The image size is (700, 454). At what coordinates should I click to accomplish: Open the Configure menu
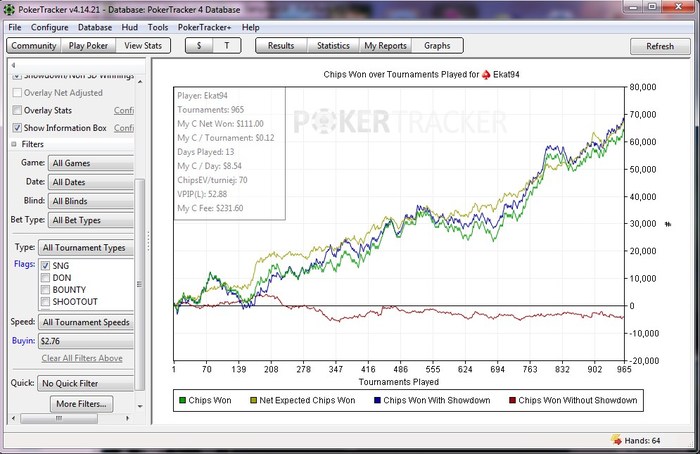(x=50, y=27)
